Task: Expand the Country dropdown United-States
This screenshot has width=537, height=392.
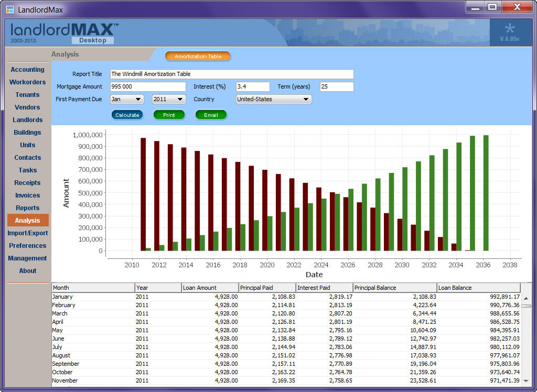Action: point(274,99)
